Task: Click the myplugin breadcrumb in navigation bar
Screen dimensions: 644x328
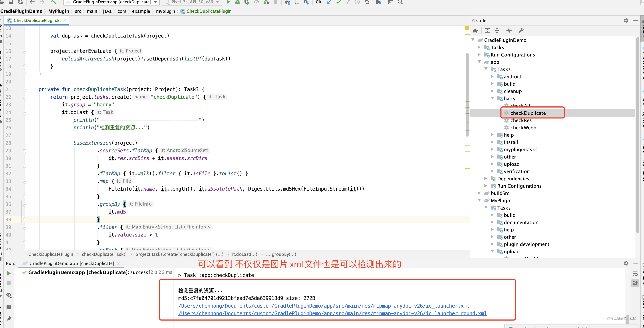Action: pos(165,11)
